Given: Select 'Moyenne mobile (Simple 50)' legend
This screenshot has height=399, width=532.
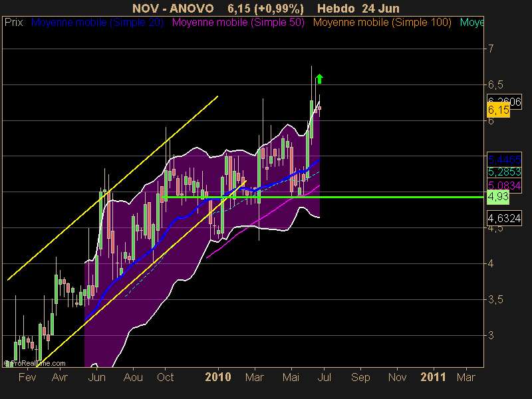Looking at the screenshot, I should coord(238,23).
